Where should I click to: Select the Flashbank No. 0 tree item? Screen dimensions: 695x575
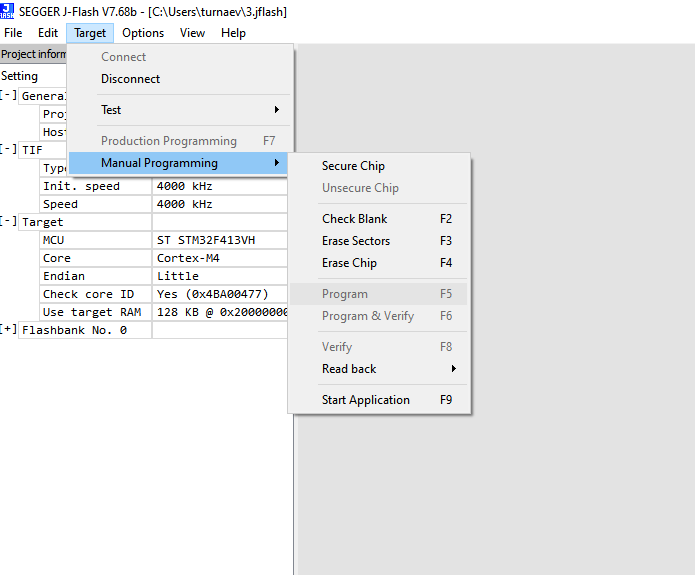tap(85, 330)
